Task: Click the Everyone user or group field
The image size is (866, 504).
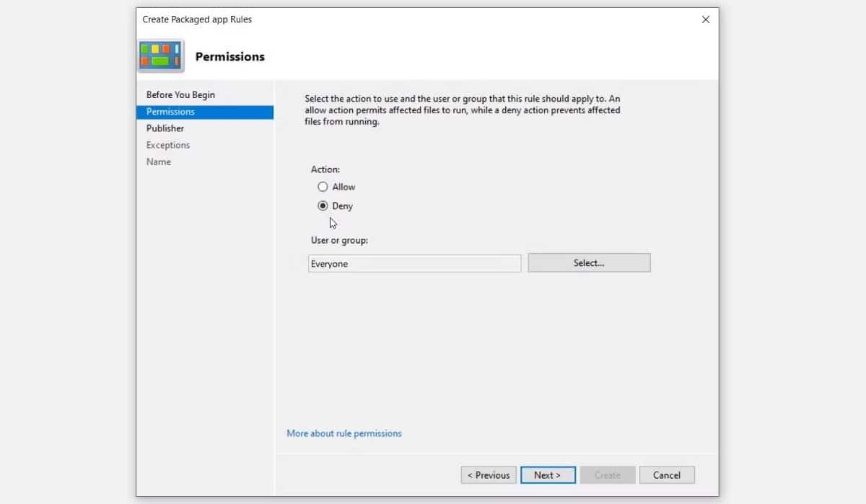Action: pos(414,263)
